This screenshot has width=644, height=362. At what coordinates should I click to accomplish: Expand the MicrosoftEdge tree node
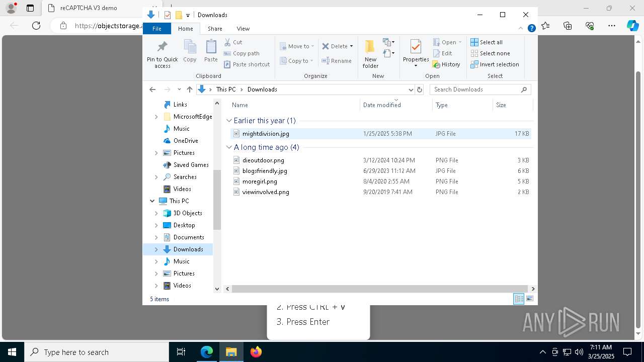[x=156, y=117]
